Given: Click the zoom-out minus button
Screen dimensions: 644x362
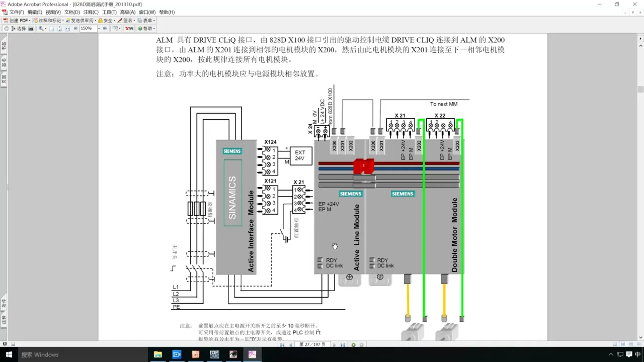Looking at the screenshot, I should (75, 28).
